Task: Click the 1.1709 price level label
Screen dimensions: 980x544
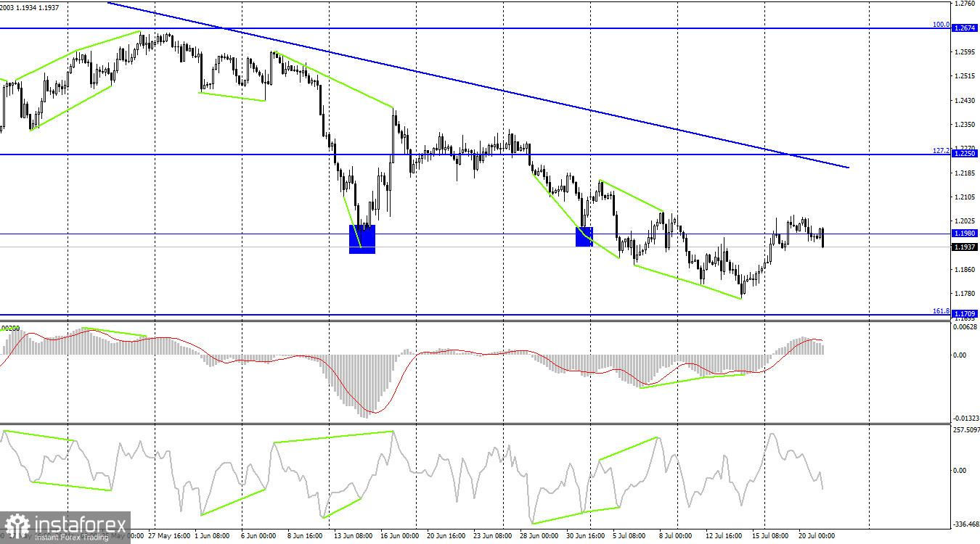Action: 965,315
